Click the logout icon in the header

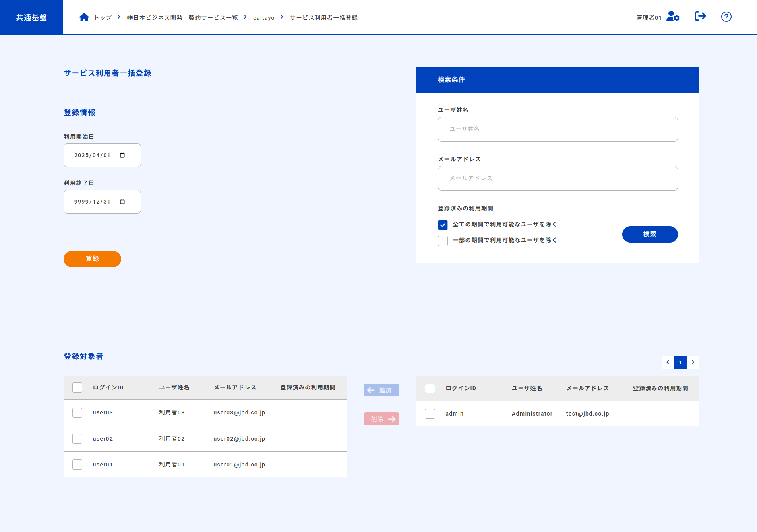point(700,16)
